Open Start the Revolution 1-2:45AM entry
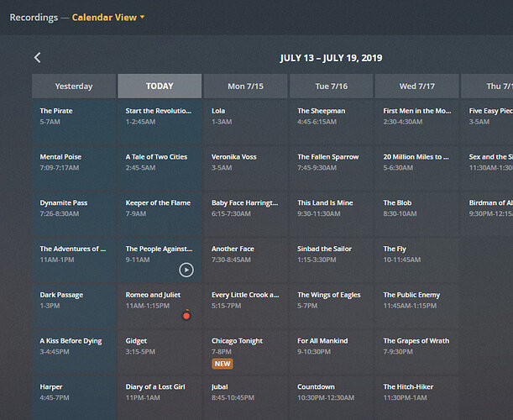This screenshot has width=513, height=420. tap(160, 122)
